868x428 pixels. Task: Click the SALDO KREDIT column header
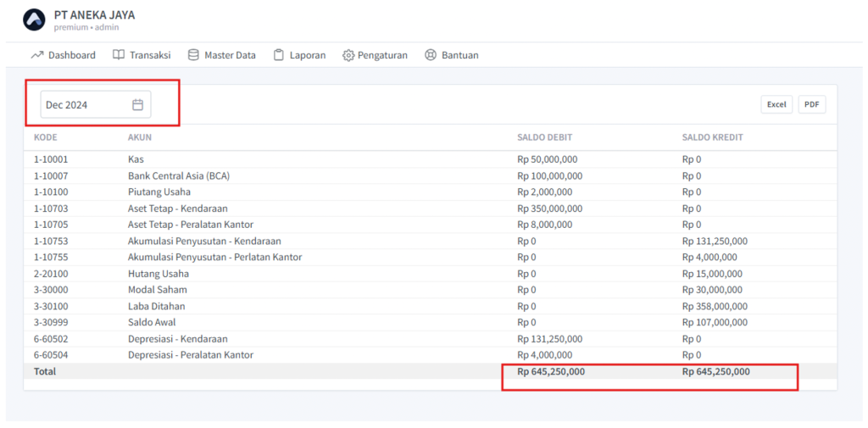point(712,137)
